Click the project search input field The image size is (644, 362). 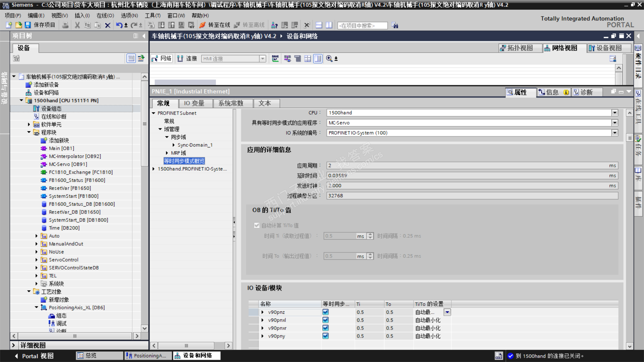362,25
